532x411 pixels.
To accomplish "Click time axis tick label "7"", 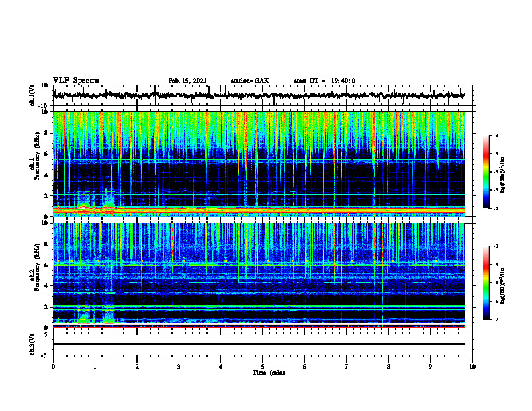I will [347, 367].
